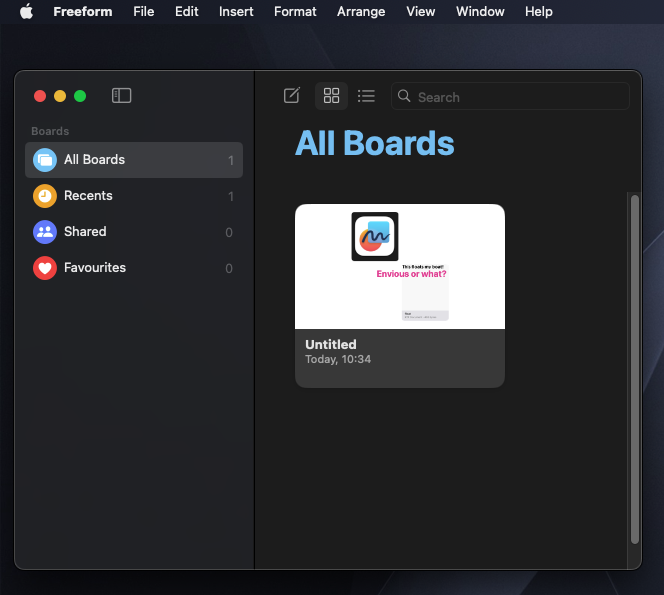
Task: Click the magnifying glass search icon
Action: tap(404, 96)
